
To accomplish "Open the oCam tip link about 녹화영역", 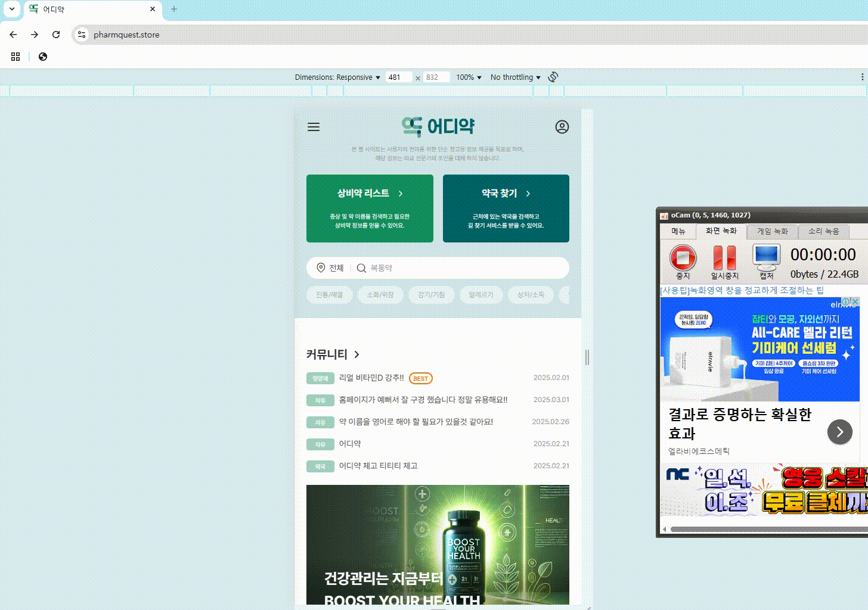I will pyautogui.click(x=742, y=290).
